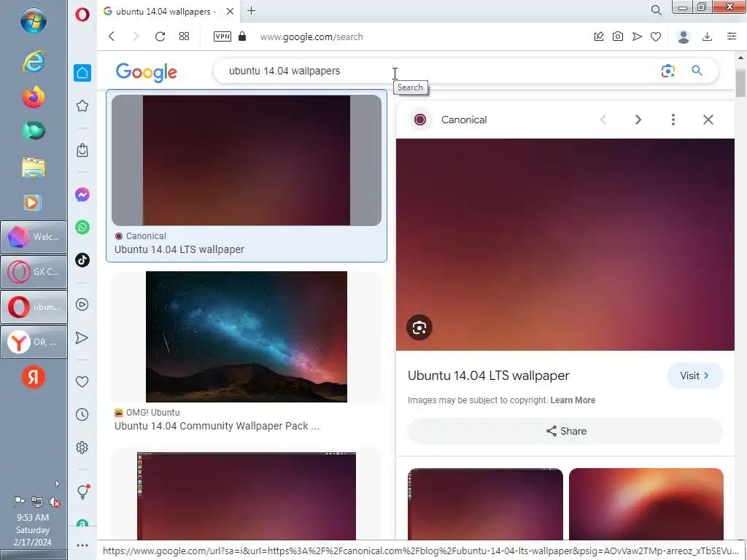Open the downloads panel
Screen dimensions: 747x560
point(708,36)
